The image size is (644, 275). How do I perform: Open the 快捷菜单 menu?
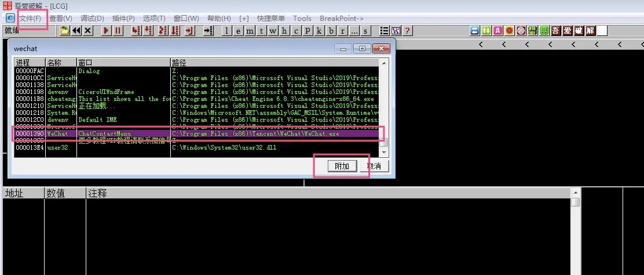tap(270, 19)
